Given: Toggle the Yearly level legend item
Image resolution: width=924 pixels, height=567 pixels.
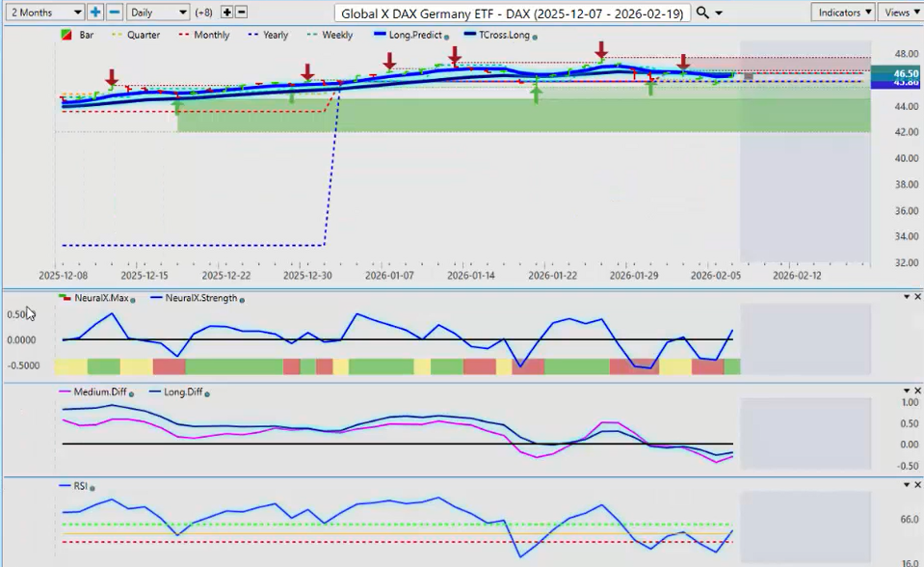Looking at the screenshot, I should pyautogui.click(x=269, y=35).
